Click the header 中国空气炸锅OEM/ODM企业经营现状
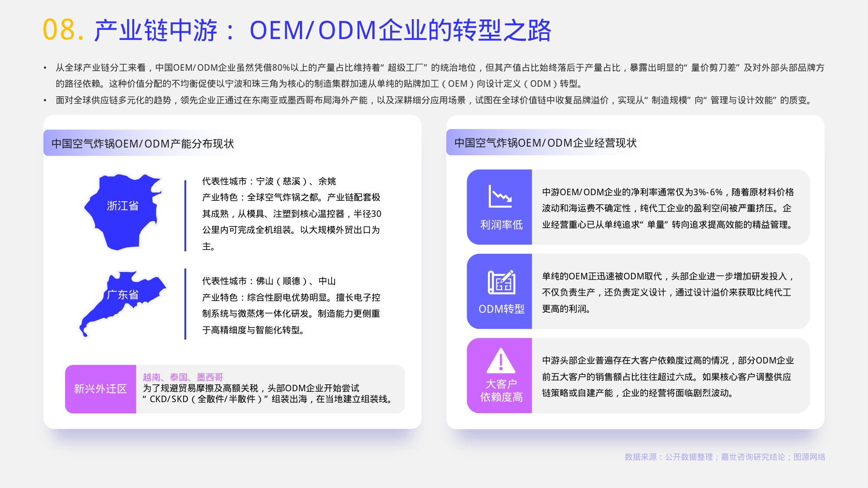 click(x=546, y=143)
